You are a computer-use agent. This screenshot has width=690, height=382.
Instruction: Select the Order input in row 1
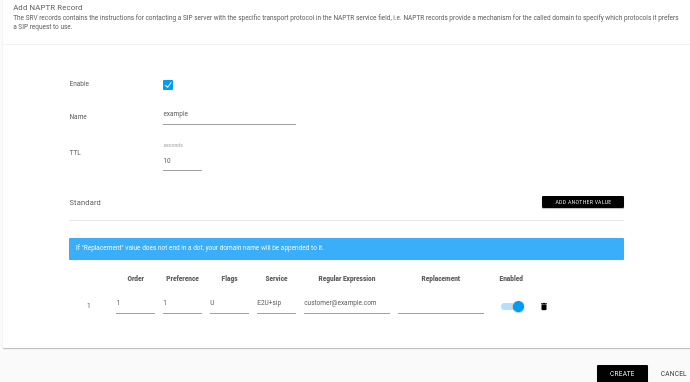tap(135, 303)
